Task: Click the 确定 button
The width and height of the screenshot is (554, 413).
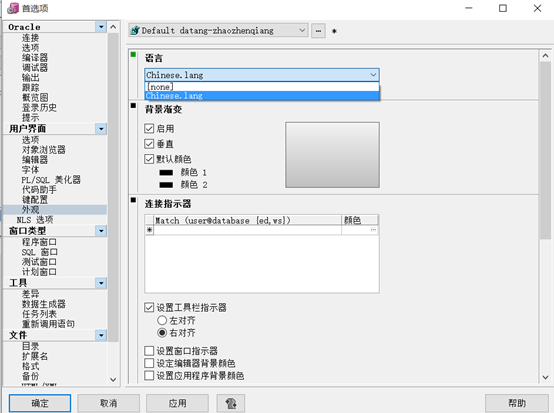Action: [x=40, y=403]
